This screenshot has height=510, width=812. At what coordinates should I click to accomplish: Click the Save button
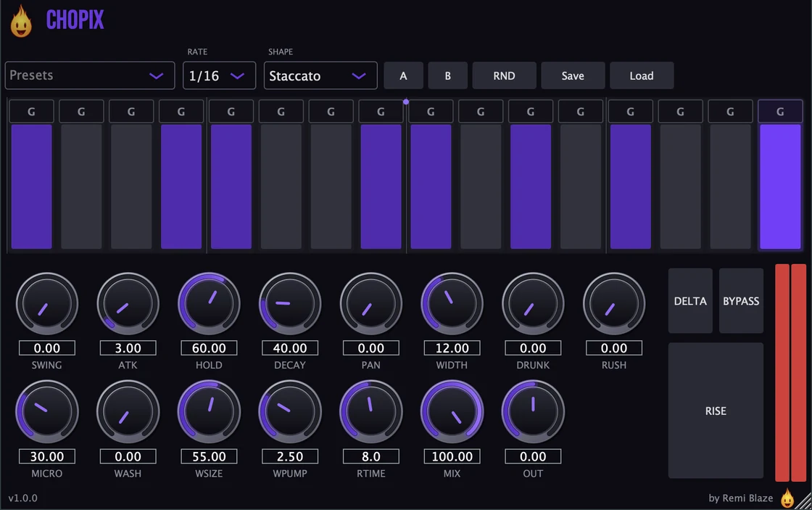pos(573,75)
